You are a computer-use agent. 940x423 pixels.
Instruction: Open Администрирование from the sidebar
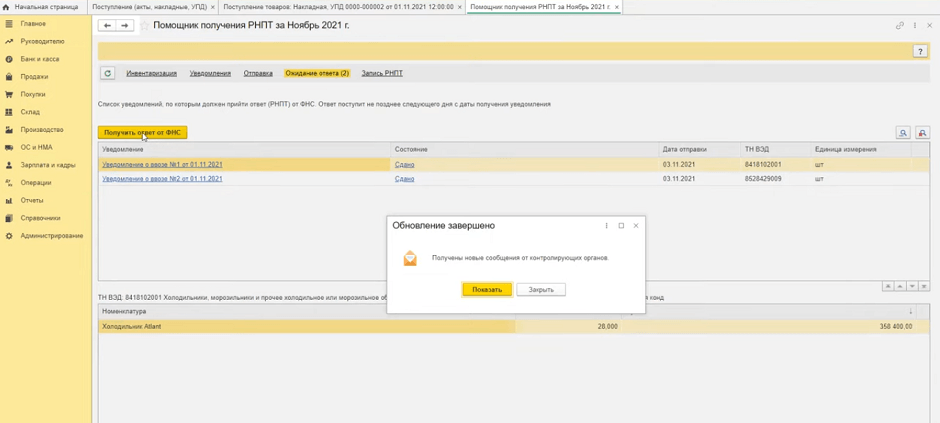pyautogui.click(x=51, y=236)
